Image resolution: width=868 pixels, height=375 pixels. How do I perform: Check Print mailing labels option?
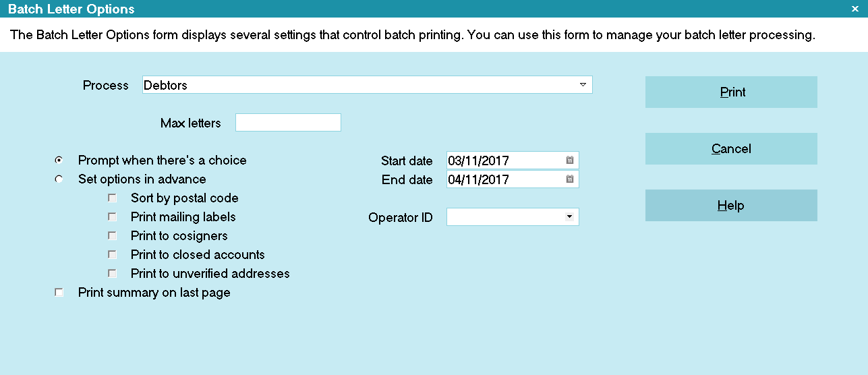click(x=113, y=217)
